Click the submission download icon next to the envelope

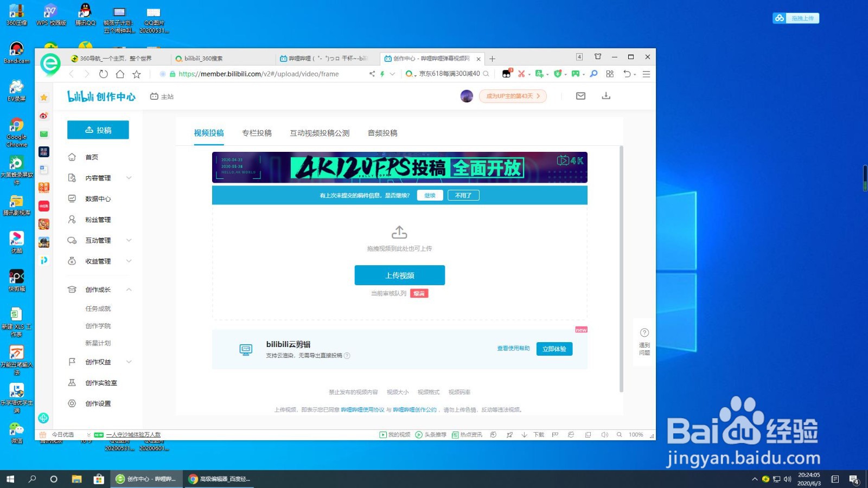coord(606,96)
